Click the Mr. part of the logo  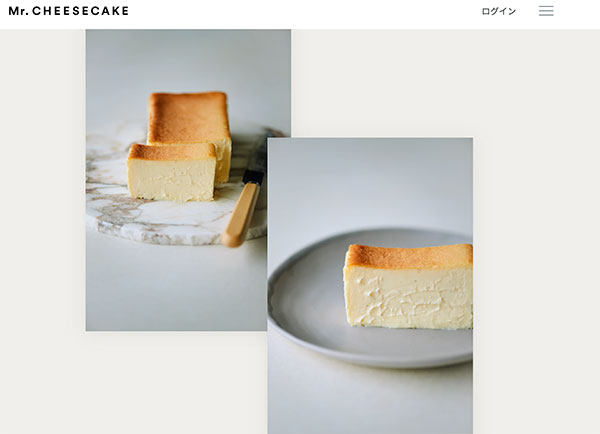coord(19,11)
